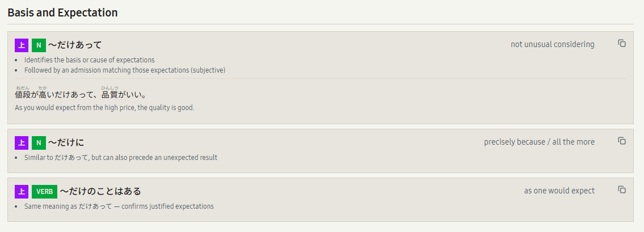The height and width of the screenshot is (232, 644).
Task: Select the Basis and Expectation heading
Action: click(62, 12)
